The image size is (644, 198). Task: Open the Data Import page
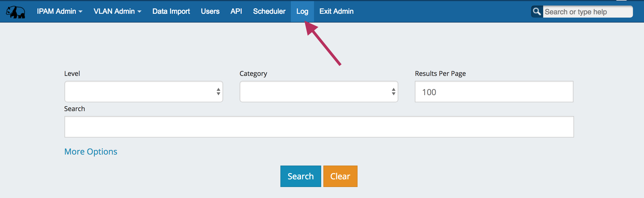171,11
